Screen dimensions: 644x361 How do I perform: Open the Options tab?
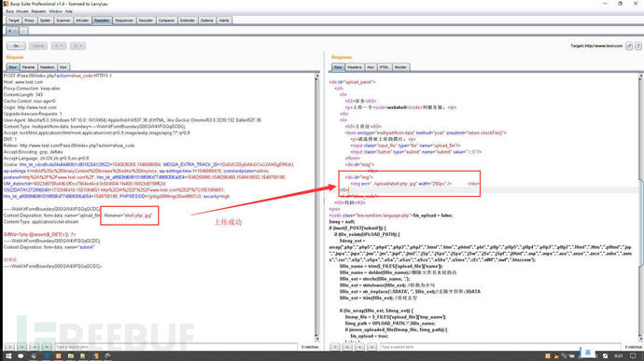tap(207, 21)
